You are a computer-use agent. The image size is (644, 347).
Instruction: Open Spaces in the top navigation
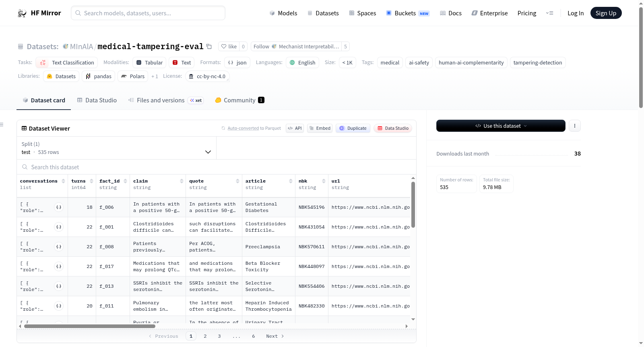[x=362, y=13]
